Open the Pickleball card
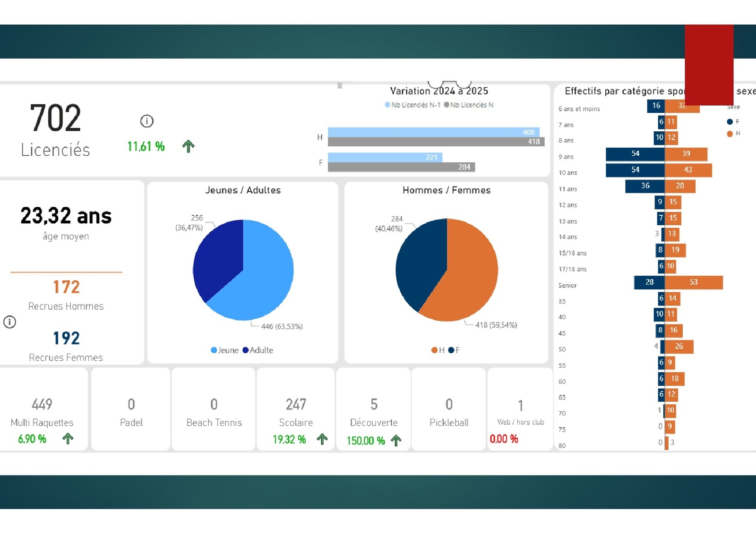This screenshot has width=756, height=534. [449, 410]
